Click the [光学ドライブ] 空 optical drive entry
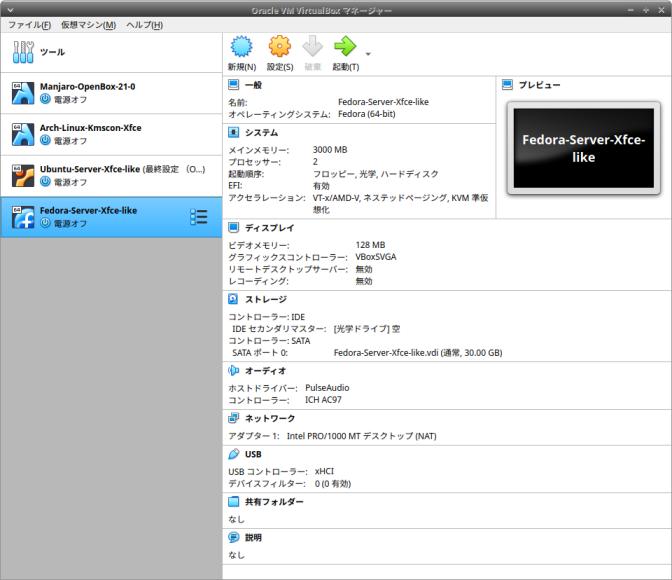 click(367, 329)
